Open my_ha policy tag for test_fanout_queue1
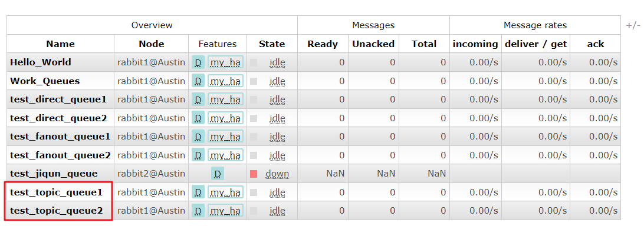The height and width of the screenshot is (226, 644). [x=225, y=137]
